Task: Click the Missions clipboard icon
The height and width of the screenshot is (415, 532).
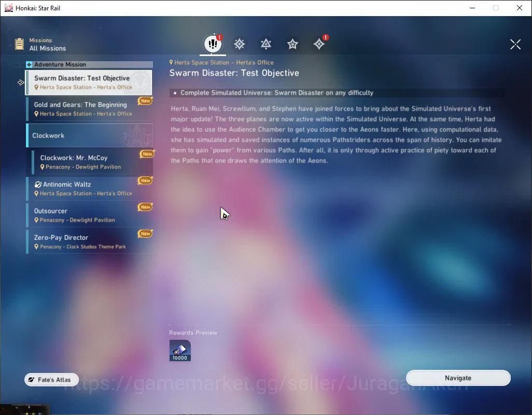Action: [19, 44]
